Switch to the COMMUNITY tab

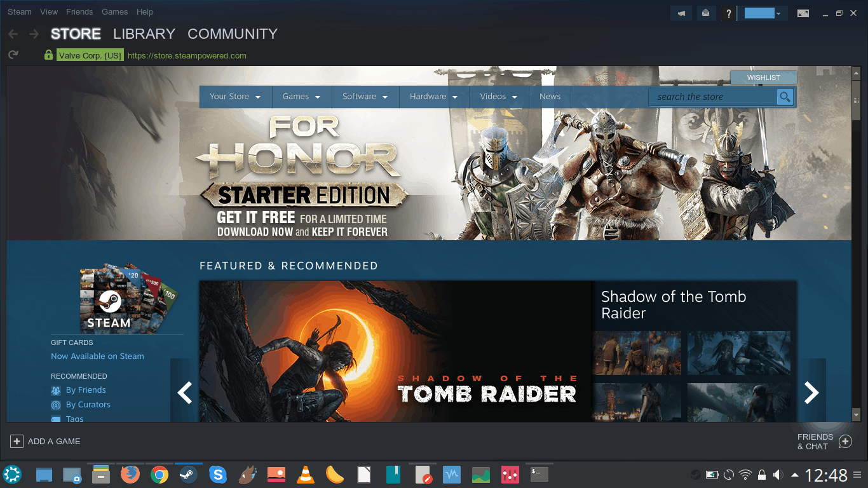coord(233,34)
